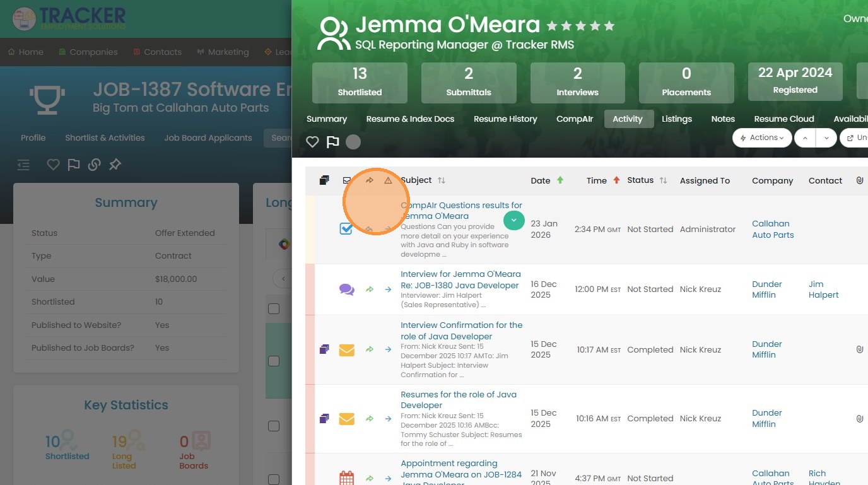Viewport: 868px width, 485px height.
Task: Click the 2 Interviews stat tile
Action: (577, 83)
